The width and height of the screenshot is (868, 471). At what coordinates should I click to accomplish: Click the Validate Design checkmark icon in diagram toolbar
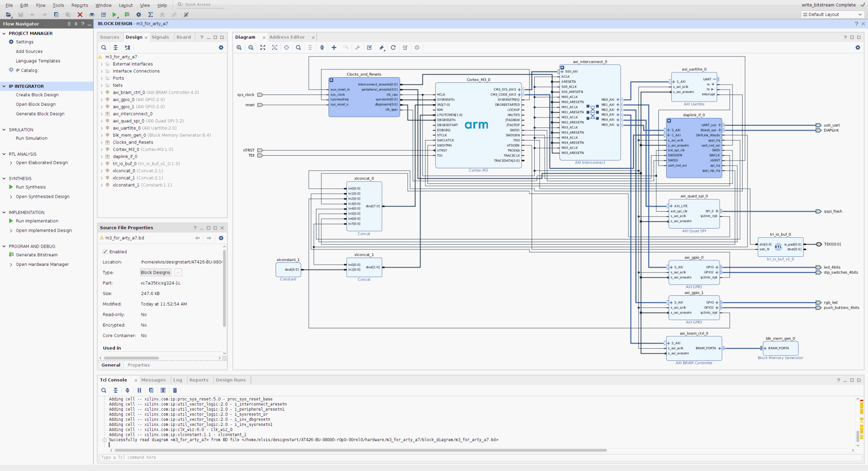369,48
